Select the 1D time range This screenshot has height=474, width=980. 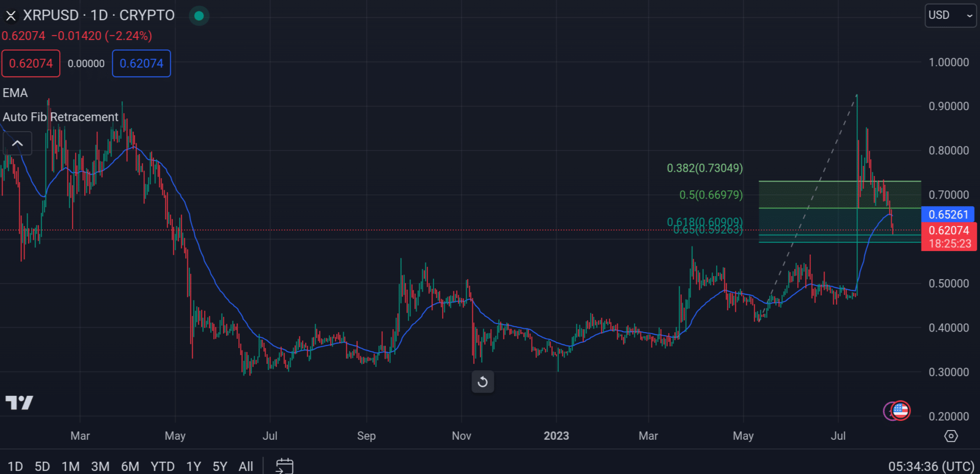(15, 466)
